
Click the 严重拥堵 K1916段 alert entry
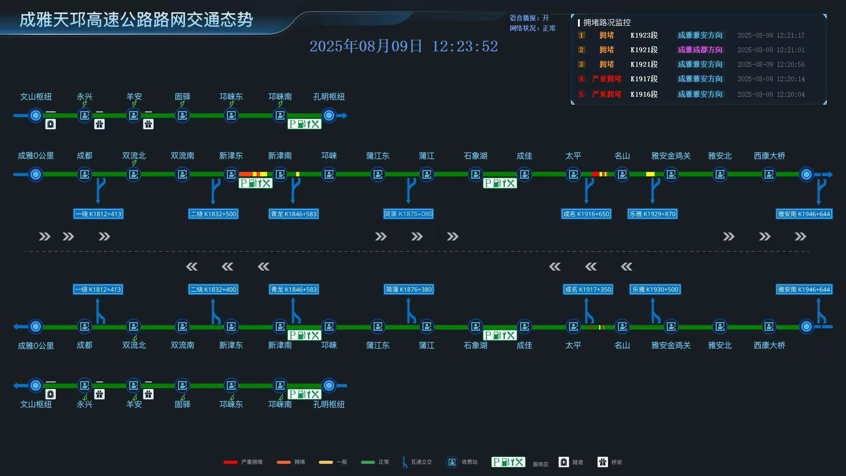(x=698, y=94)
